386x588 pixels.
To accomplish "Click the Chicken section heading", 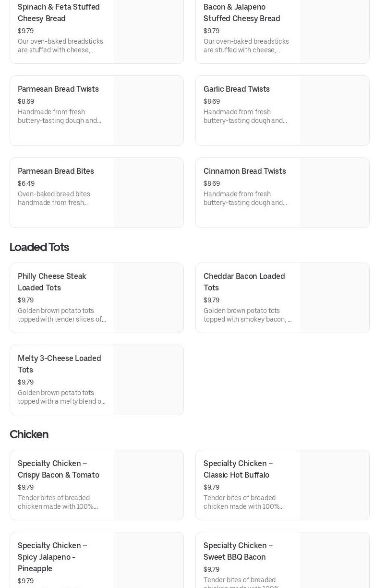I will (x=29, y=434).
